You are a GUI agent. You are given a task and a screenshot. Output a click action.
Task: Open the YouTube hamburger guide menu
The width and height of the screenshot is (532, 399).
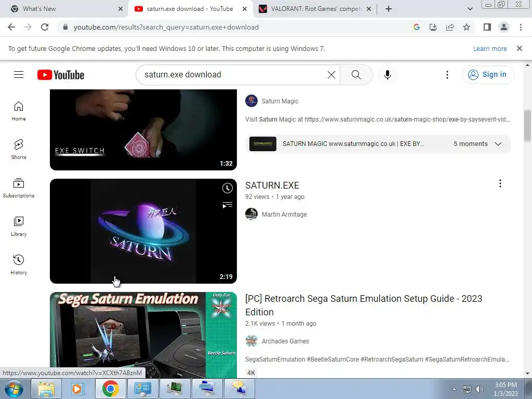tap(19, 75)
